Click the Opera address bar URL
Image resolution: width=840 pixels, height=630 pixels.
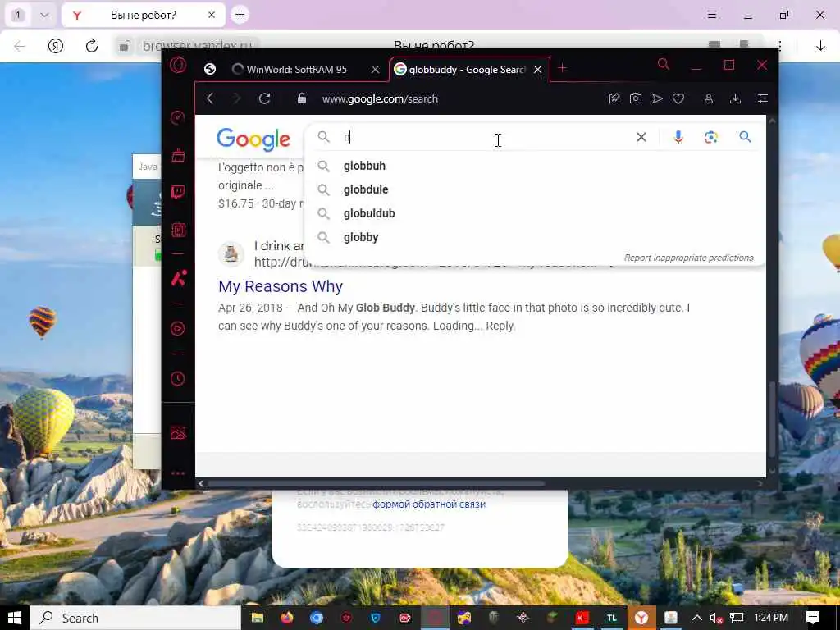pos(380,98)
